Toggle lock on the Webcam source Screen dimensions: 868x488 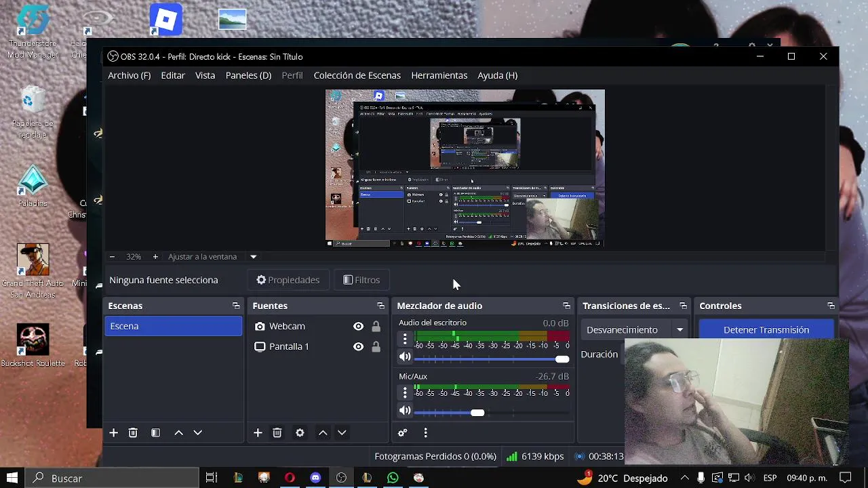[376, 326]
